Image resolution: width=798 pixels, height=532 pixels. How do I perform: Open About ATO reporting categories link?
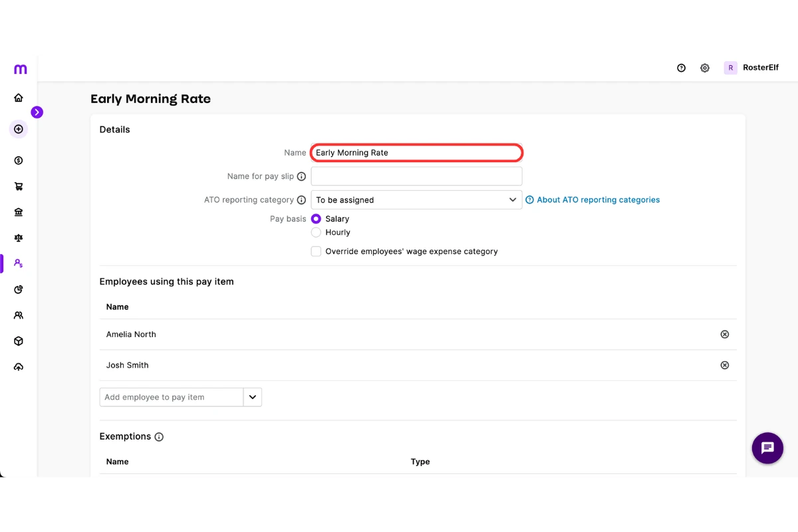coord(593,199)
